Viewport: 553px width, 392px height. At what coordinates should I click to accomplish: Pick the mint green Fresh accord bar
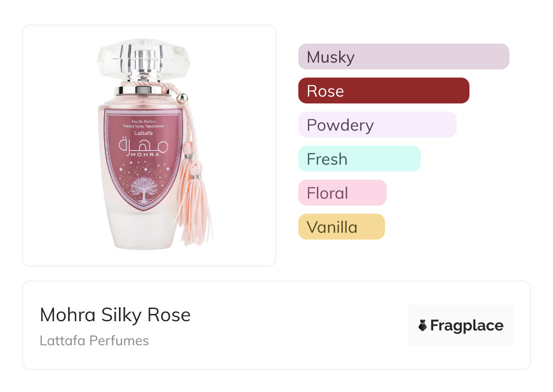click(359, 159)
